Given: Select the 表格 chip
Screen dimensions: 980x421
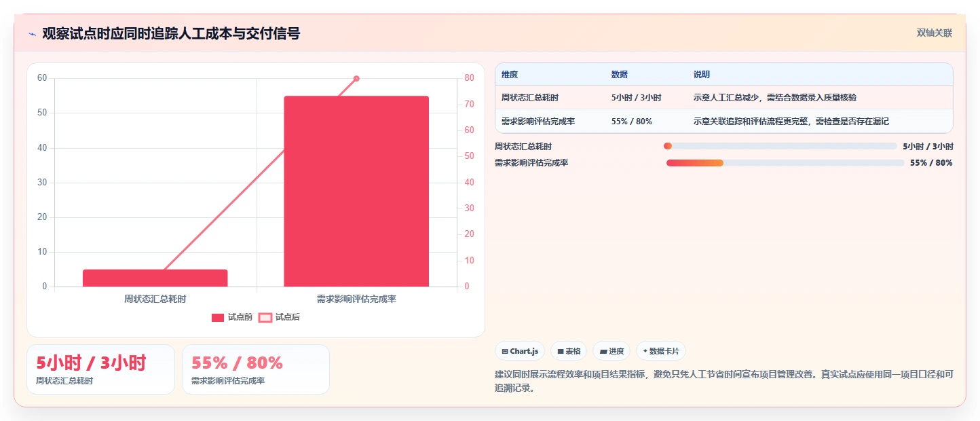Looking at the screenshot, I should (569, 351).
